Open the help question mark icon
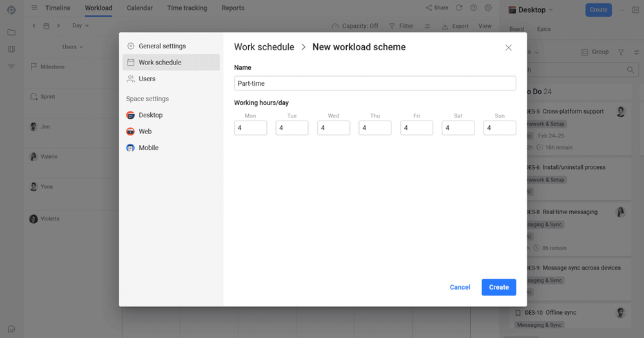644x338 pixels. (474, 8)
